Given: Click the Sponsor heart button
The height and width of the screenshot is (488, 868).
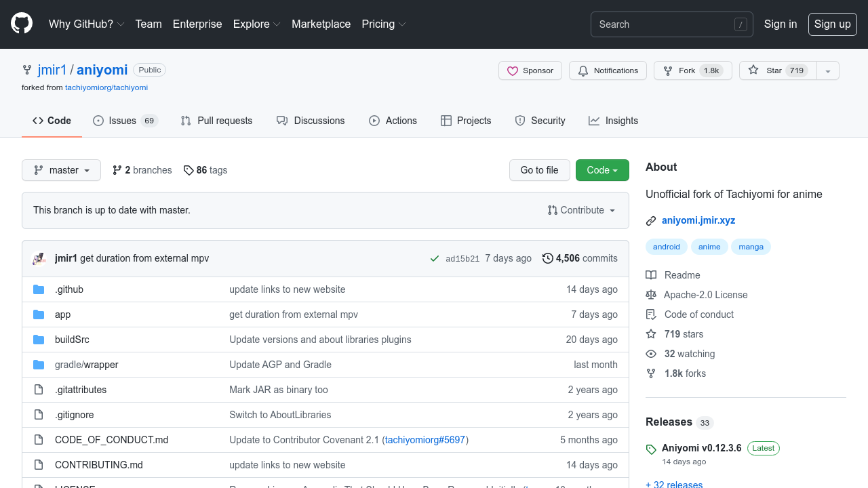Looking at the screenshot, I should pyautogui.click(x=530, y=70).
